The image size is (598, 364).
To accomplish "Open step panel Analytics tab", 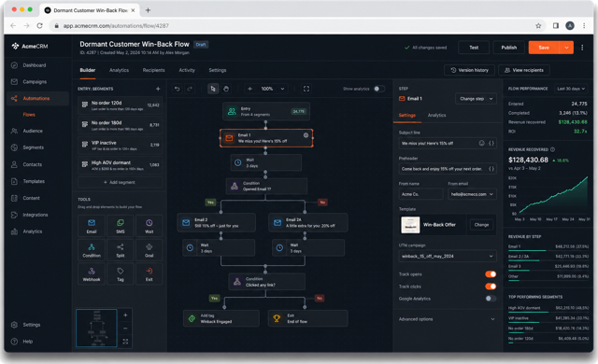I will [x=436, y=115].
